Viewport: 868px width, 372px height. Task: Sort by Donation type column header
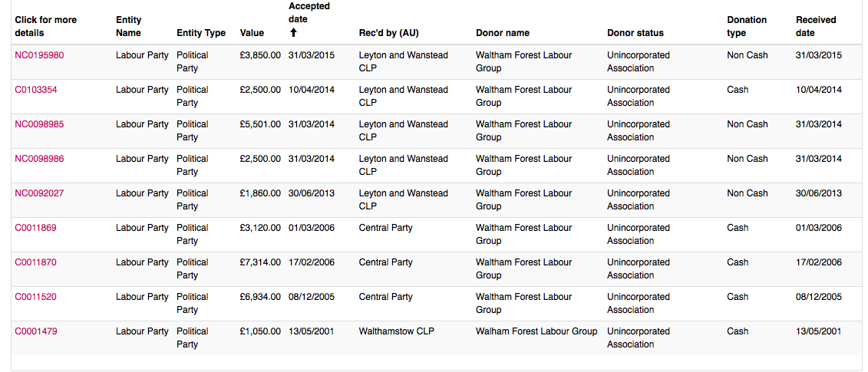[x=747, y=26]
